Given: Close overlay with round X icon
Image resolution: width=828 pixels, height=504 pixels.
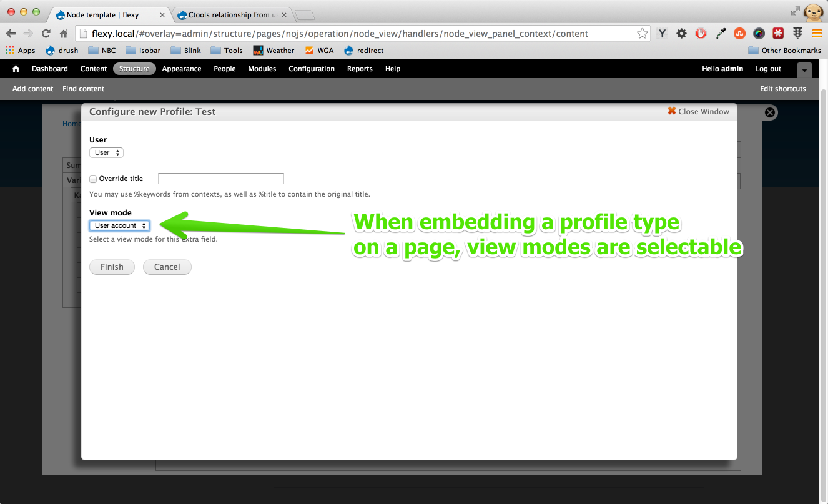Looking at the screenshot, I should [770, 112].
